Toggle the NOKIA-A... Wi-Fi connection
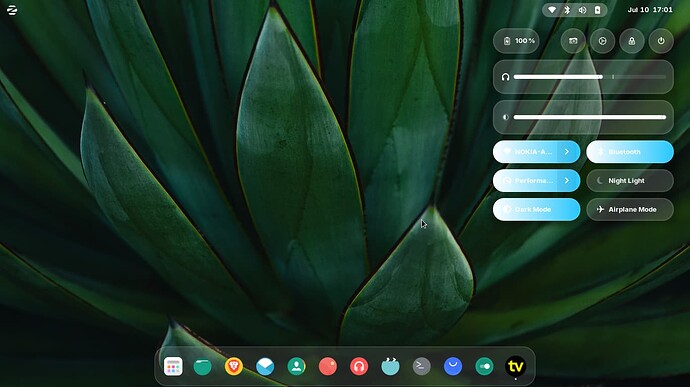This screenshot has height=387, width=690. point(525,152)
